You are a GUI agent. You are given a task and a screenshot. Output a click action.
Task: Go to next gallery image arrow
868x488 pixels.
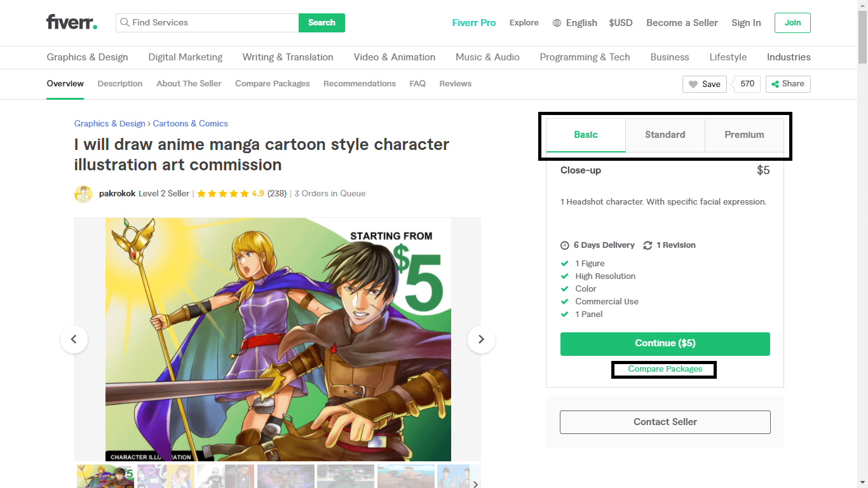tap(481, 339)
